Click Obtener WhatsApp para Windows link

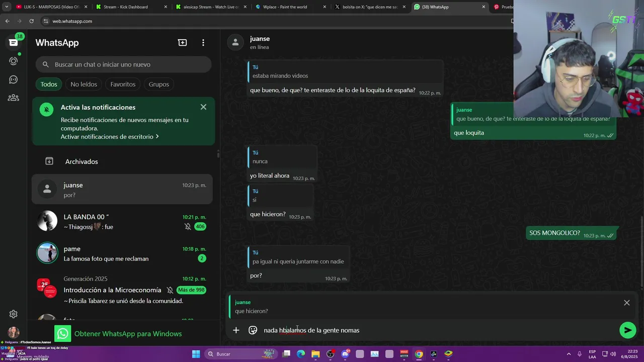(128, 334)
